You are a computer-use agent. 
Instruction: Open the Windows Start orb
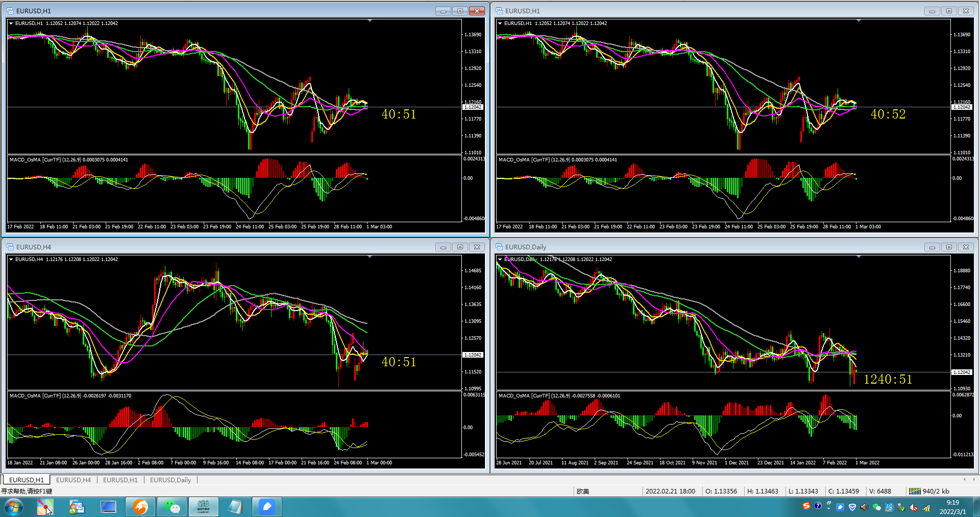[14, 507]
